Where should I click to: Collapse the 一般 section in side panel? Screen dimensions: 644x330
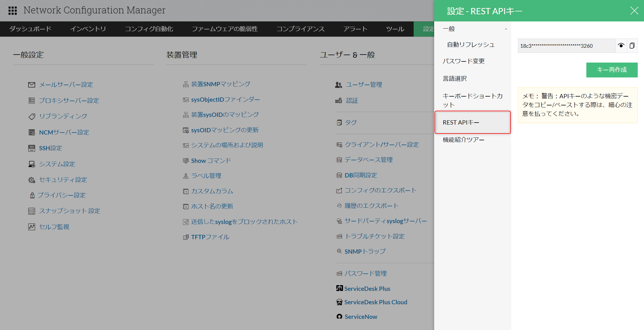click(506, 29)
